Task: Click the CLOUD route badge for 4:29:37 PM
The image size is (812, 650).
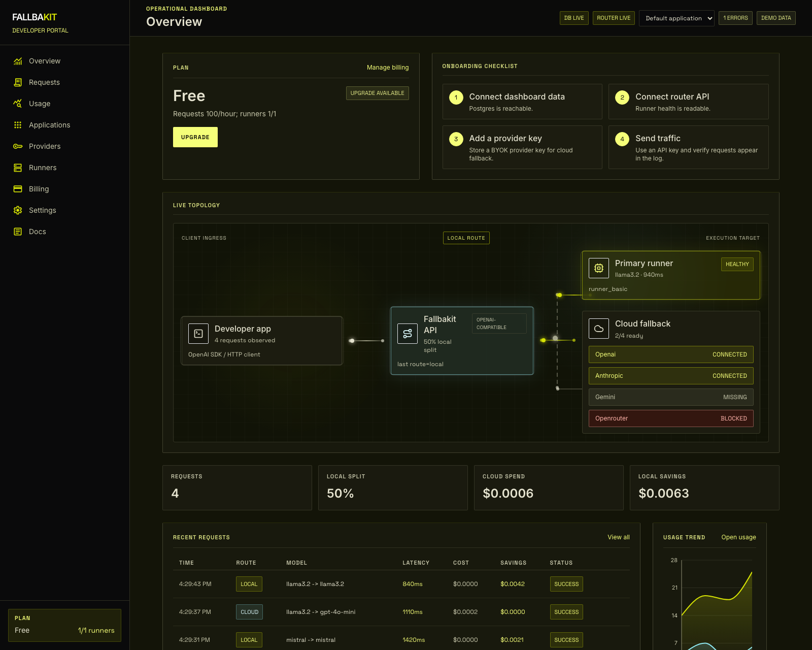Action: (249, 612)
